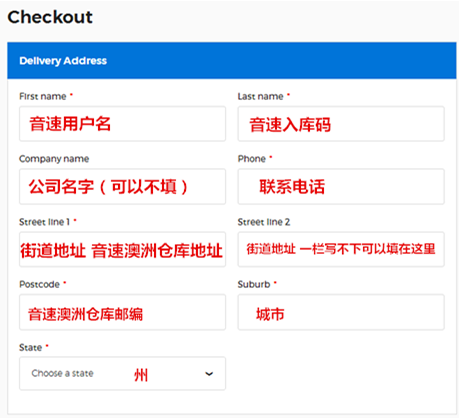Select the Company name text box

(x=122, y=186)
